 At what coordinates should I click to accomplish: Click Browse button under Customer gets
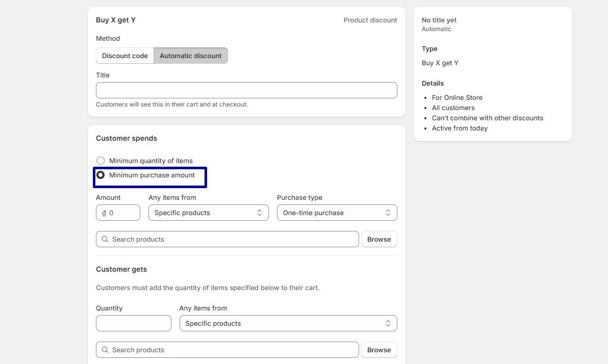coord(379,350)
